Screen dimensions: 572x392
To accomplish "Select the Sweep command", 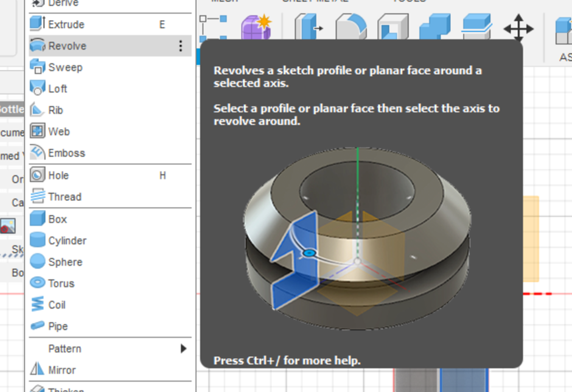I will pos(110,67).
